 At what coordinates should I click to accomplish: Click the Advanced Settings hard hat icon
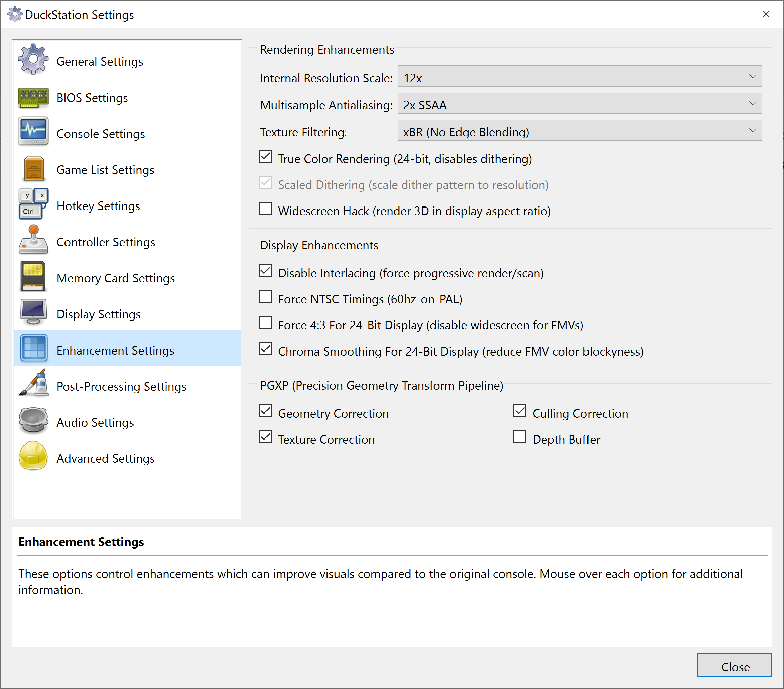[x=33, y=456]
